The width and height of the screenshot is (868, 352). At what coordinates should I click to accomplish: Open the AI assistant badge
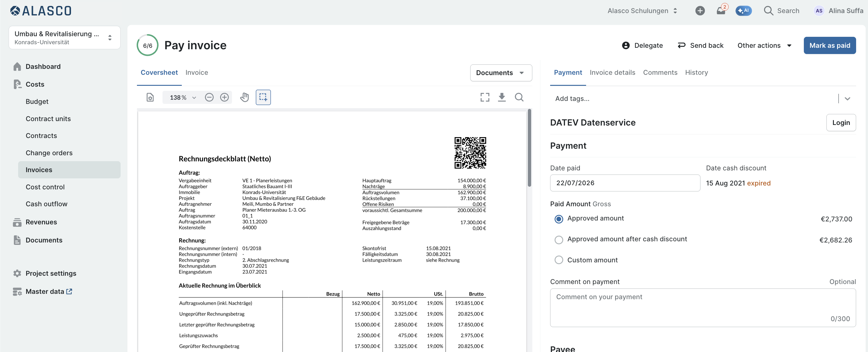tap(743, 11)
